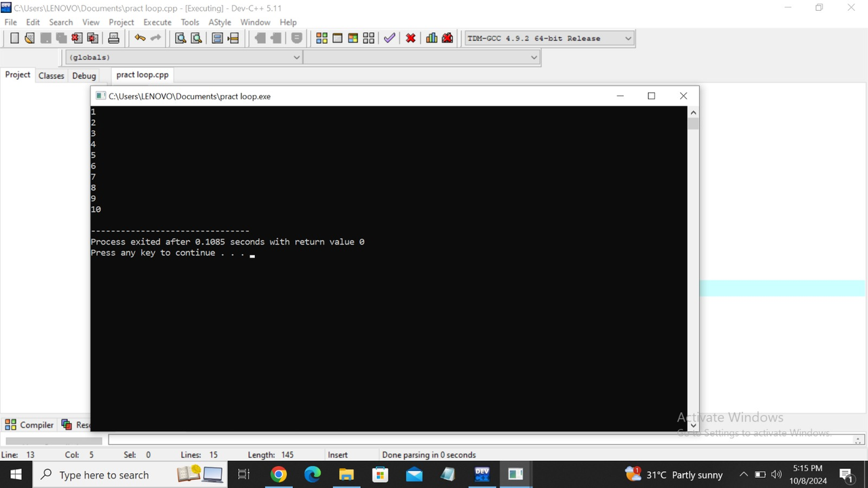
Task: Click the Save All toolbar icon
Action: pos(61,38)
